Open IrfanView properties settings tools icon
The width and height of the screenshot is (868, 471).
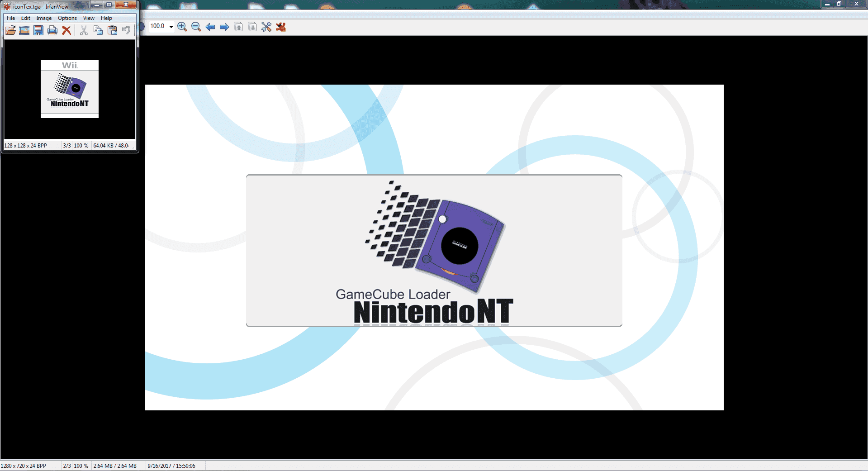266,27
